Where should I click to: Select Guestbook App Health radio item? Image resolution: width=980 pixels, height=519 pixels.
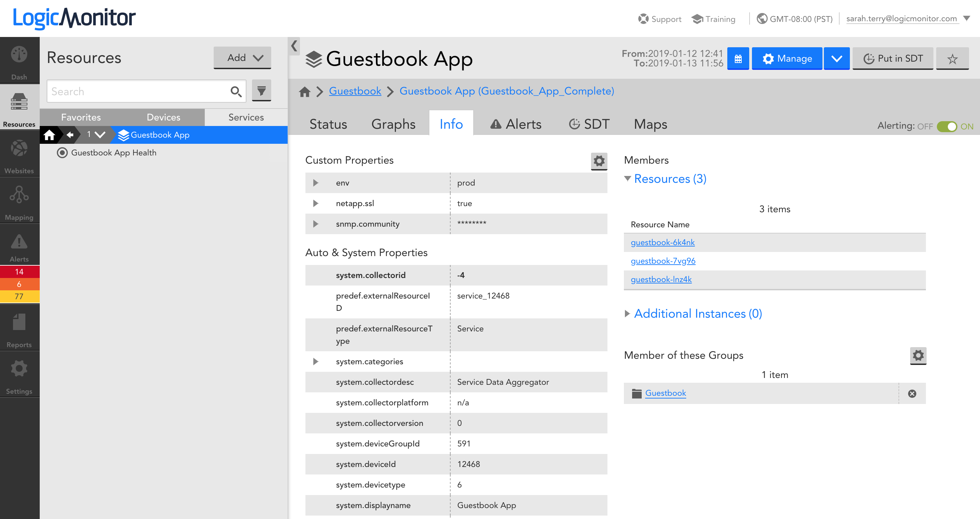click(62, 152)
